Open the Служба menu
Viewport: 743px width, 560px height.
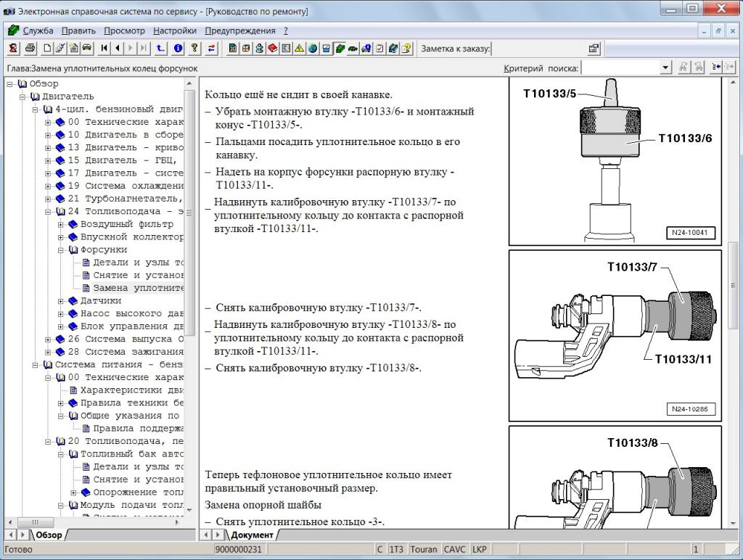click(38, 30)
